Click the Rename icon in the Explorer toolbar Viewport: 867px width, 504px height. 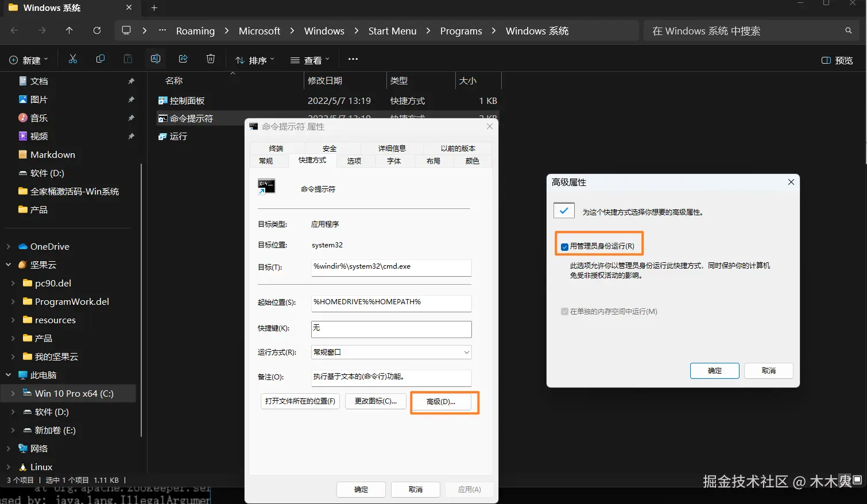156,59
